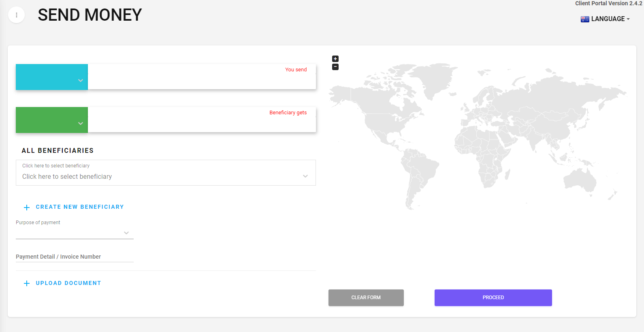Open the three-dot menu beside Send Money
The width and height of the screenshot is (644, 332).
pos(17,15)
